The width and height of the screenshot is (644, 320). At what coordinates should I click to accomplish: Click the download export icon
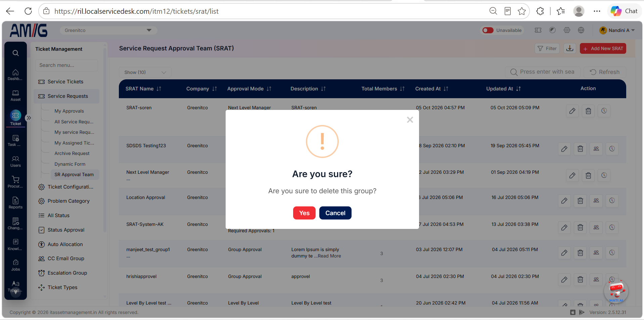tap(570, 48)
